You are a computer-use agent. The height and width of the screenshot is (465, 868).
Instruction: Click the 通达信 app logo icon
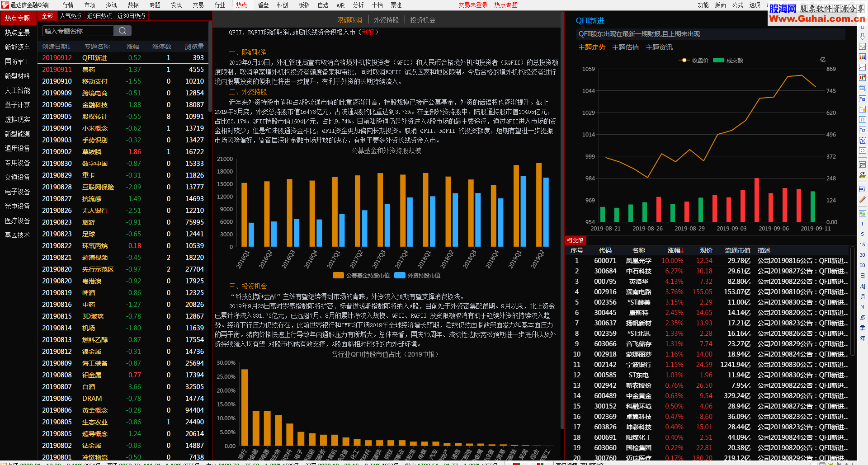click(x=5, y=5)
